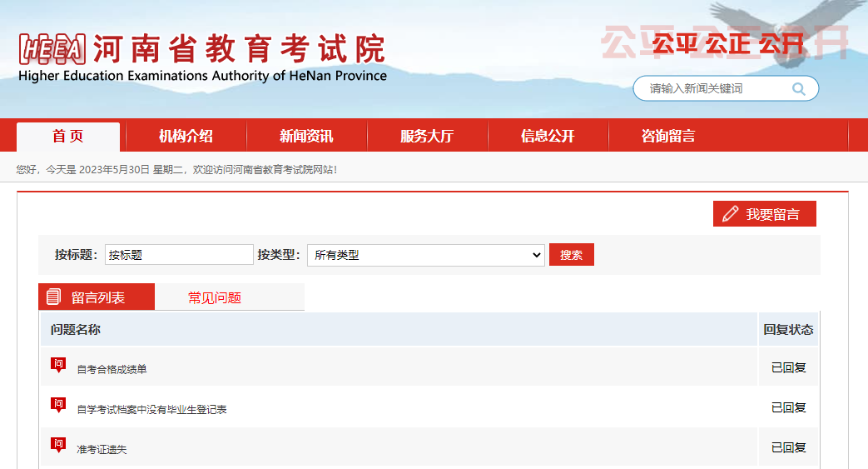Click the HEEA logo in header
The width and height of the screenshot is (868, 469).
(52, 50)
